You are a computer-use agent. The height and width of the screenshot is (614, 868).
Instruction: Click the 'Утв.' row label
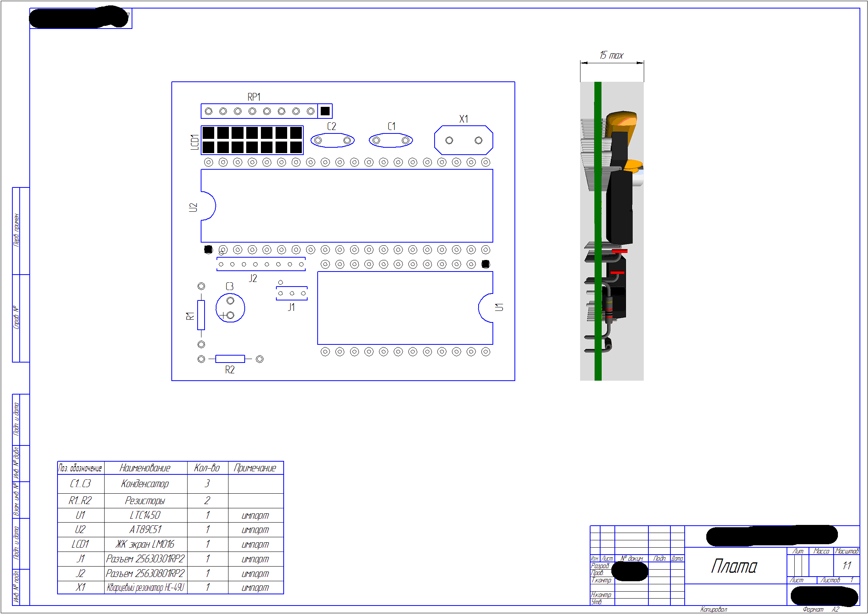coord(597,602)
